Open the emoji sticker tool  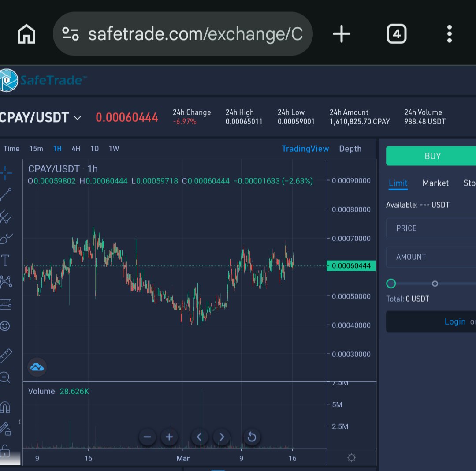(6, 325)
